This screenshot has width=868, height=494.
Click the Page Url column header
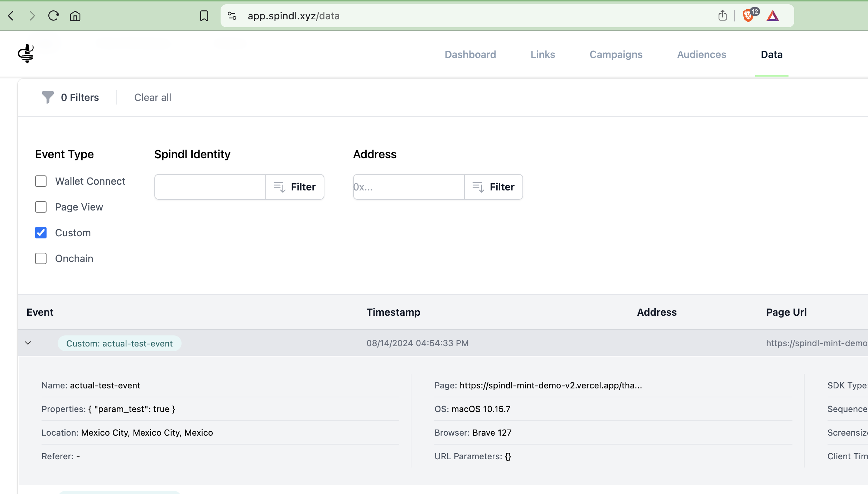click(x=786, y=312)
